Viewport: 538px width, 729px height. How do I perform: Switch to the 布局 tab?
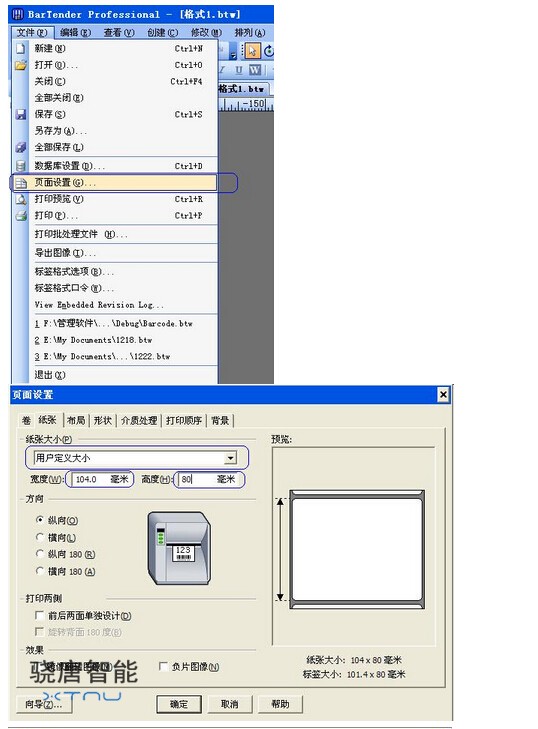click(76, 420)
